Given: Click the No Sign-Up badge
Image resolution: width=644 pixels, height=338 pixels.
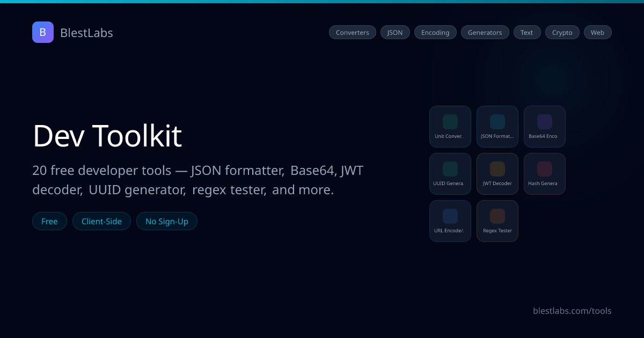Looking at the screenshot, I should tap(167, 221).
